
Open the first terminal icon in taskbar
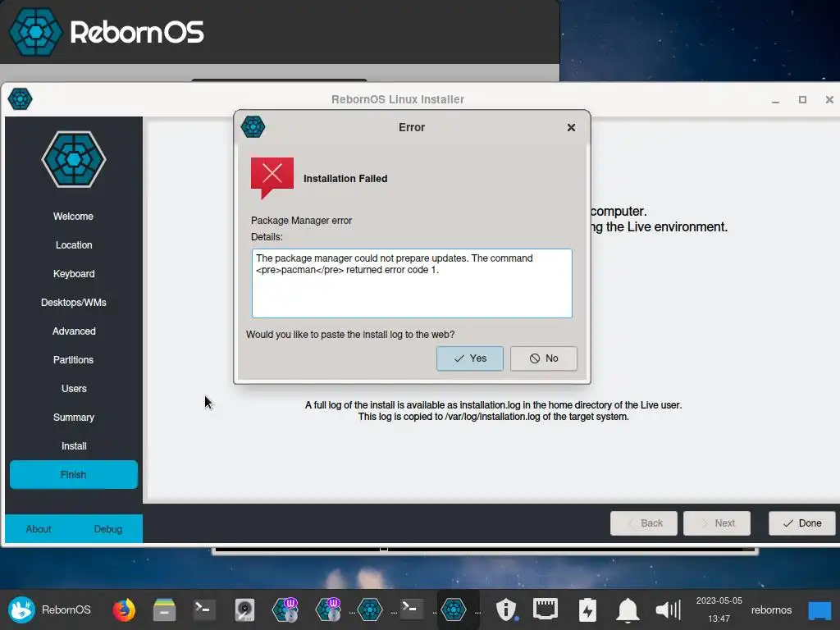204,609
